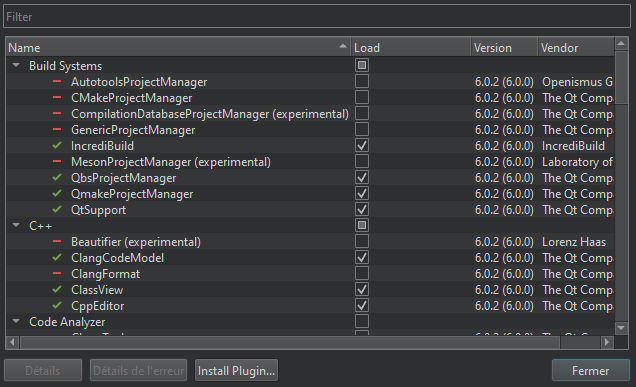Click the Détails de l'erreur button
This screenshot has height=387, width=636.
[138, 370]
